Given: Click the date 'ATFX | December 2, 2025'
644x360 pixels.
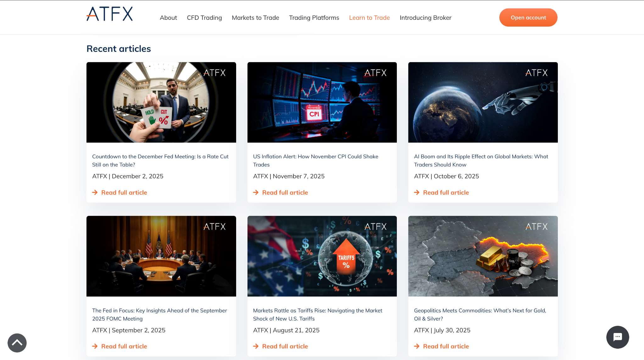Looking at the screenshot, I should [x=128, y=176].
